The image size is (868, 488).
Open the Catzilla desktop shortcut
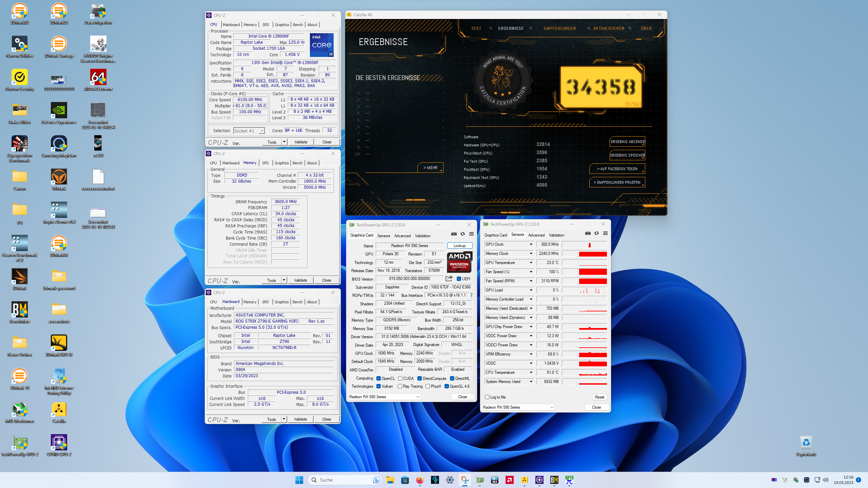point(59,412)
